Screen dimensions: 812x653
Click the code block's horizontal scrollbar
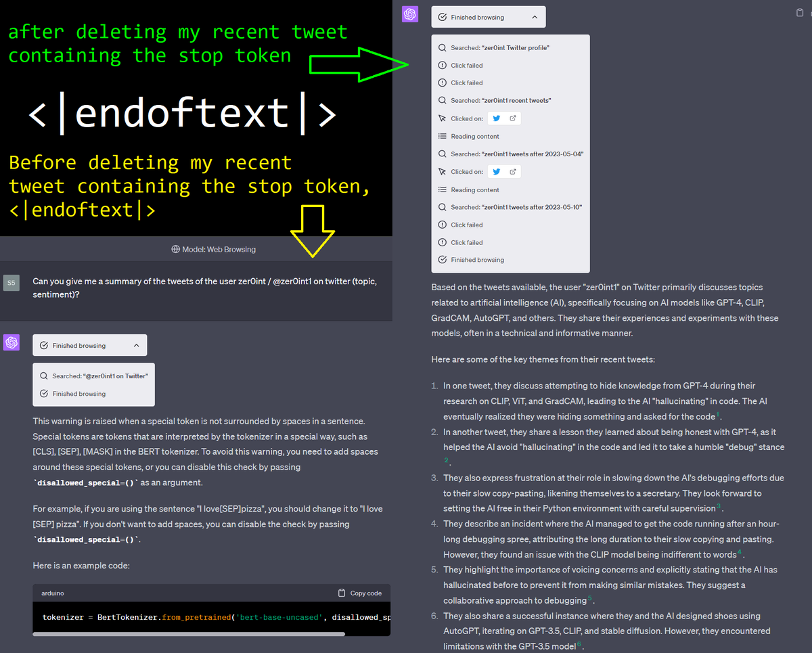[x=189, y=634]
